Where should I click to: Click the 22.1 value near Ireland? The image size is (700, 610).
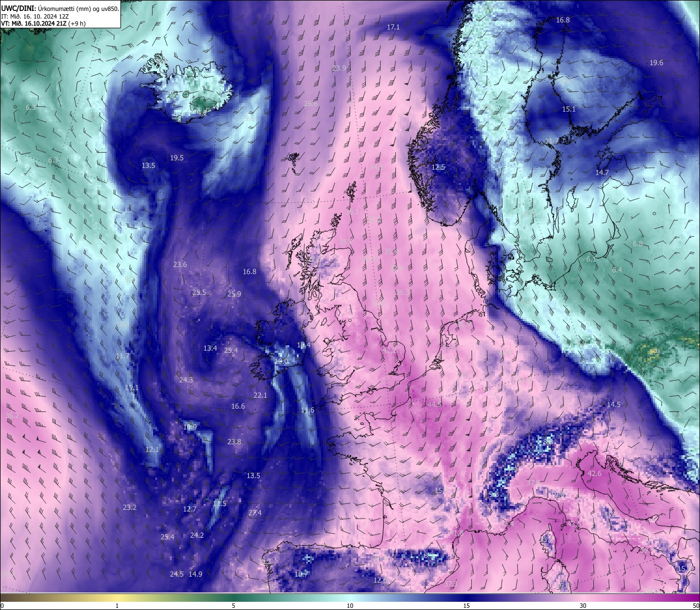pos(260,396)
